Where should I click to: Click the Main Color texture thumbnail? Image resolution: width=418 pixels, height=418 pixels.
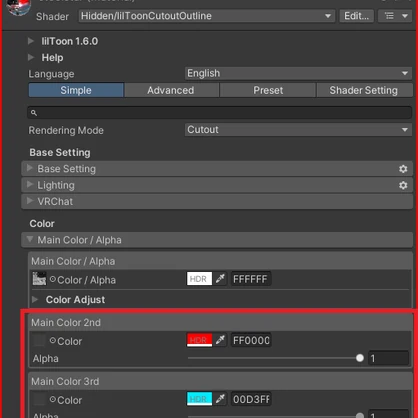[39, 279]
